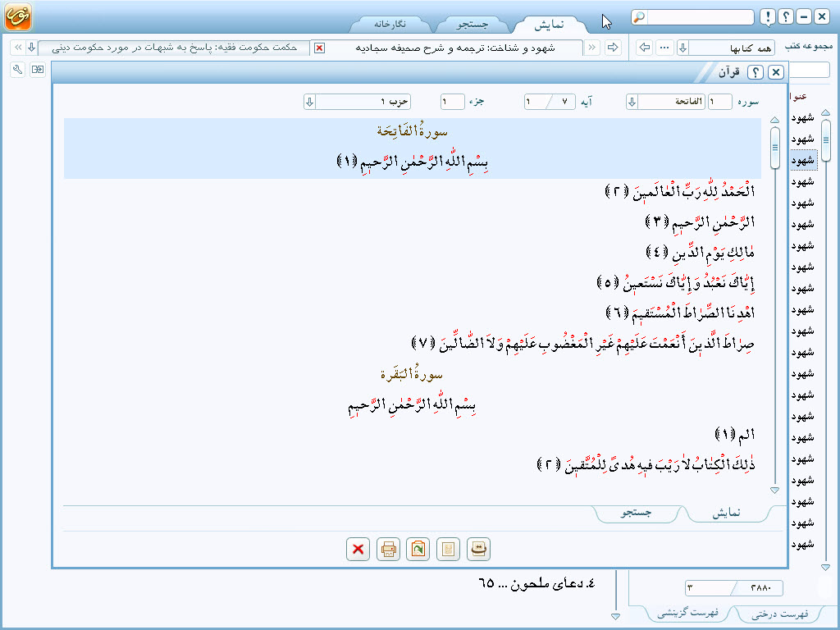The height and width of the screenshot is (630, 840).
Task: Expand the حزب ۱ dropdown
Action: click(x=309, y=102)
